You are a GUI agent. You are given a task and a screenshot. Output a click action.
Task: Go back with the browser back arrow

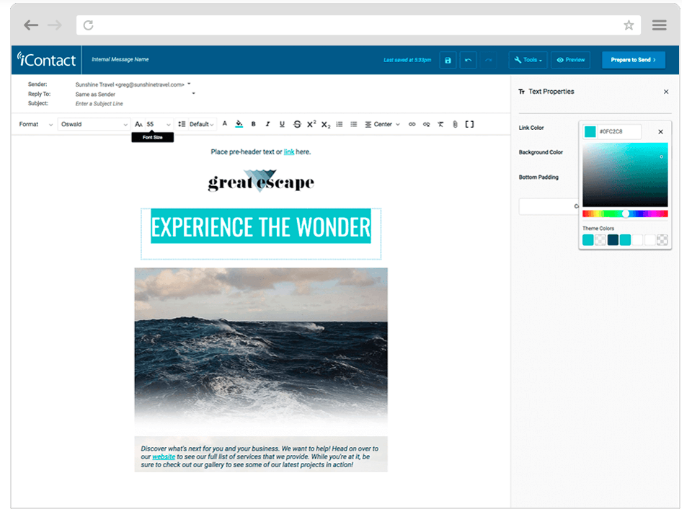(31, 25)
